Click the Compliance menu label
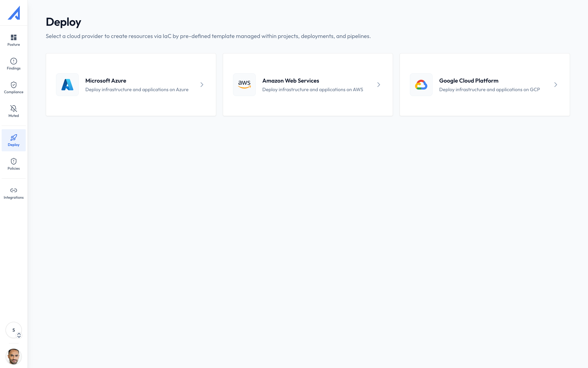This screenshot has height=368, width=588. [14, 92]
